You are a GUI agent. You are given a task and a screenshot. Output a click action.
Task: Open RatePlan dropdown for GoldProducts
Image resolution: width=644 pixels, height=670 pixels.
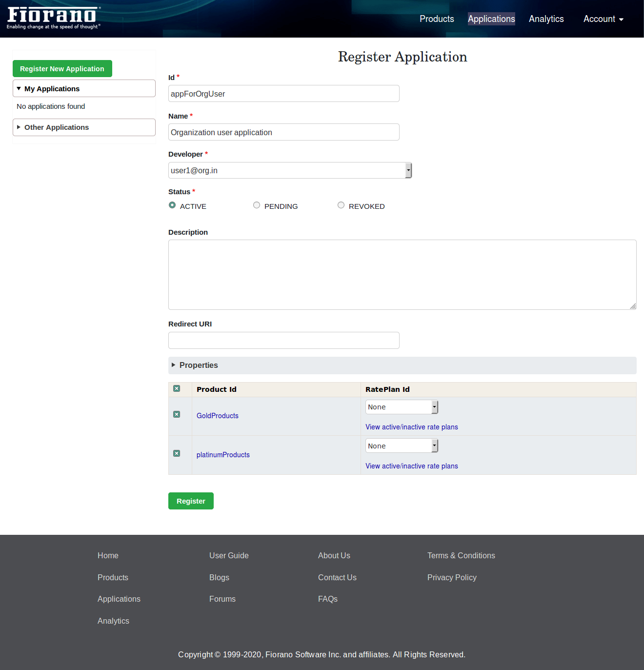(402, 407)
